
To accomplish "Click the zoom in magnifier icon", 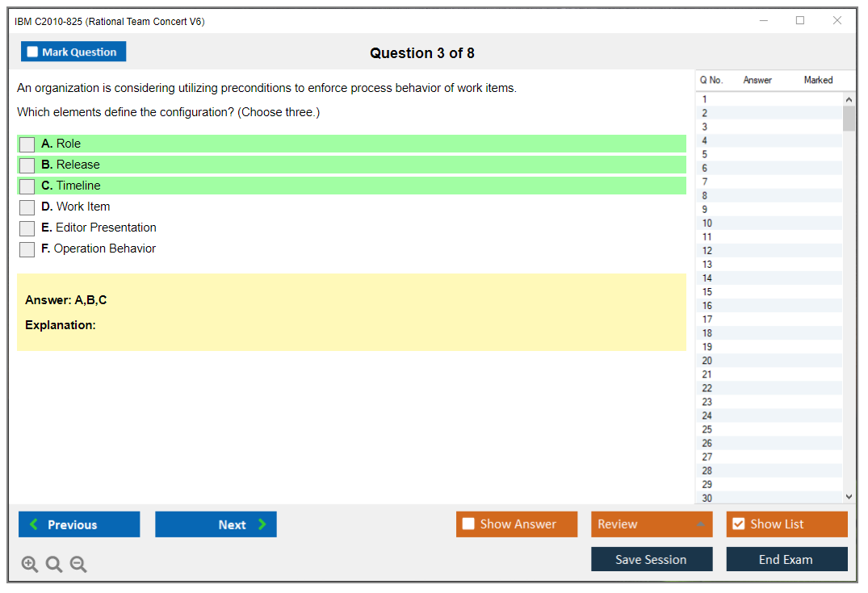I will (30, 565).
